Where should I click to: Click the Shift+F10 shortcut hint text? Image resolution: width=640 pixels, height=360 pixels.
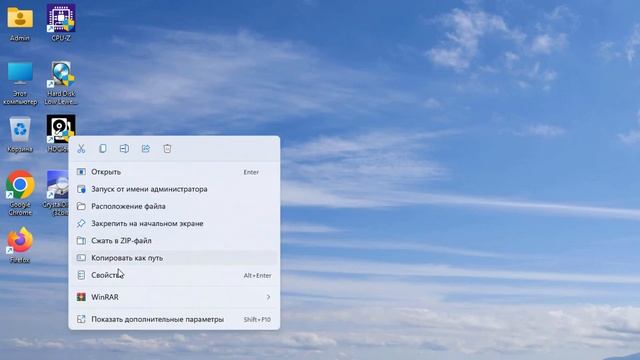pyautogui.click(x=257, y=320)
